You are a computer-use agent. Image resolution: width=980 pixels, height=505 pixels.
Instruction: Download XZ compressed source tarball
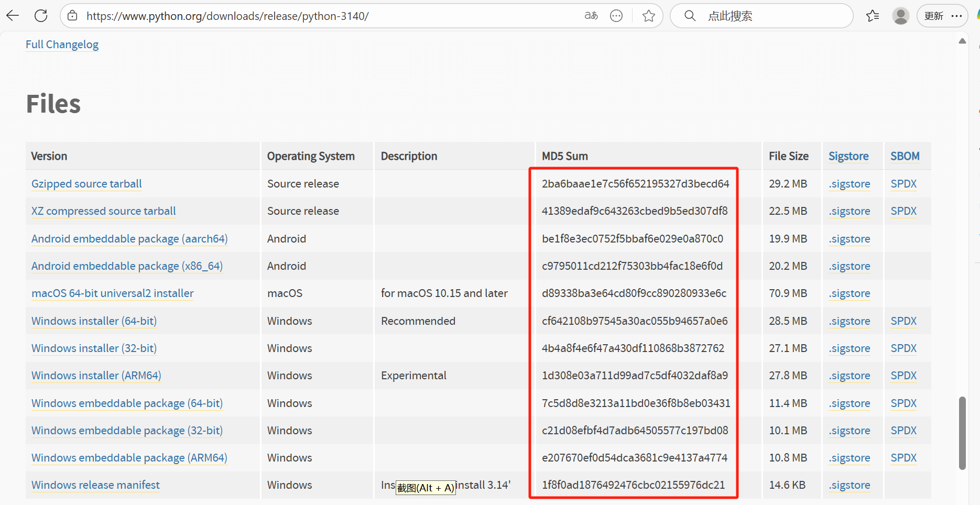(104, 211)
